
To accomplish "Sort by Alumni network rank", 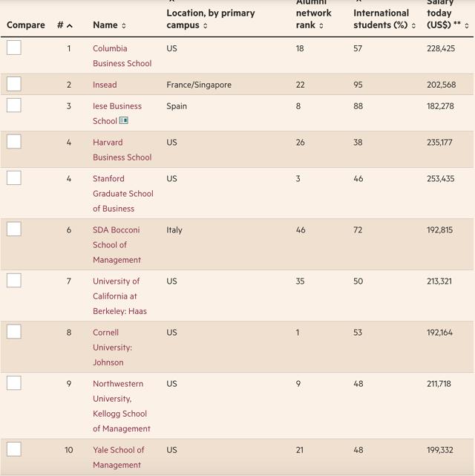I will [x=321, y=26].
